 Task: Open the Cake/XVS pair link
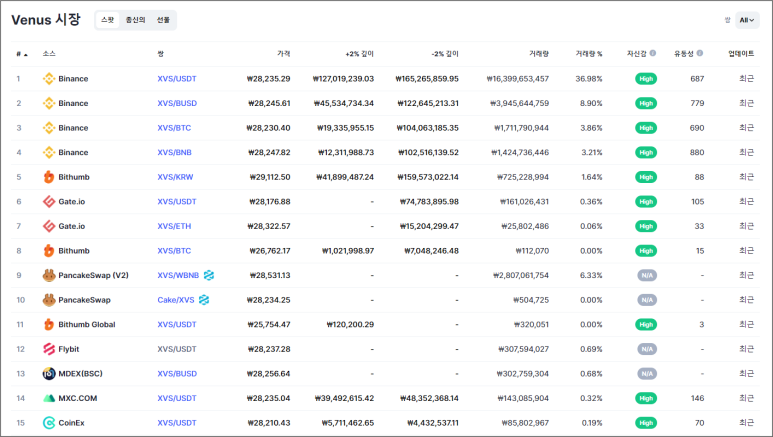point(176,300)
